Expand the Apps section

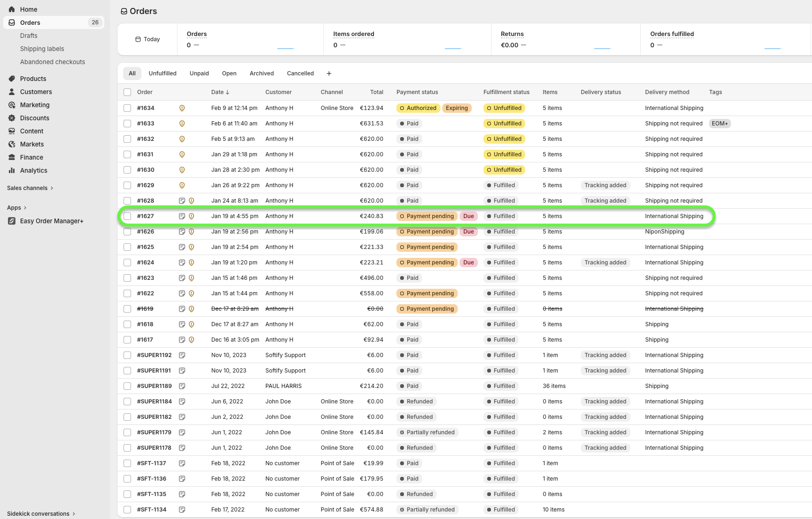17,208
